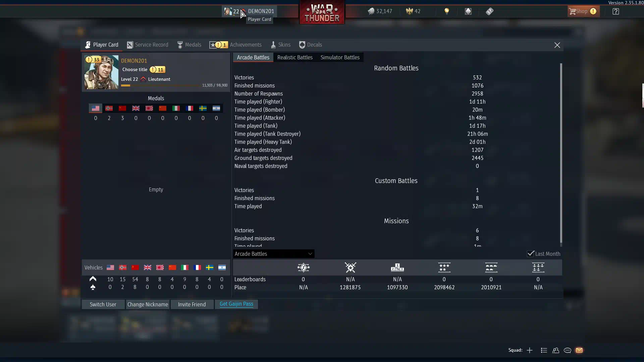The image size is (644, 362).
Task: Click Germany flag in Vehicles row
Action: [x=123, y=267]
